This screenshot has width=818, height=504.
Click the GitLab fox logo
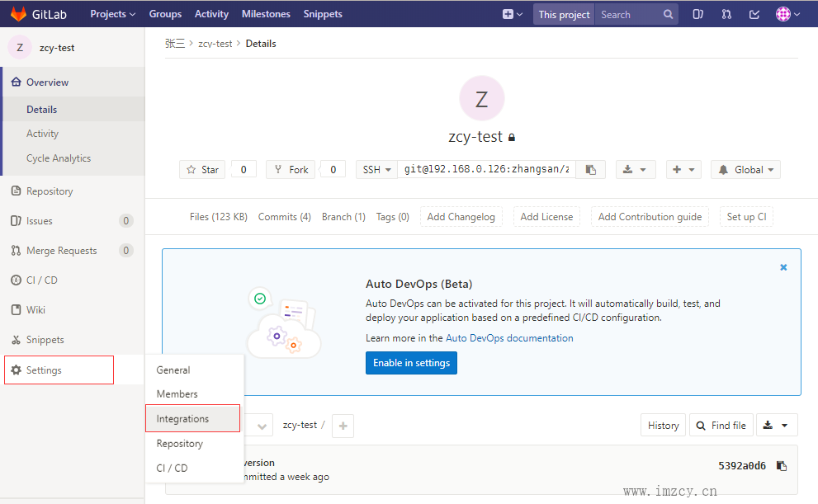pos(18,14)
